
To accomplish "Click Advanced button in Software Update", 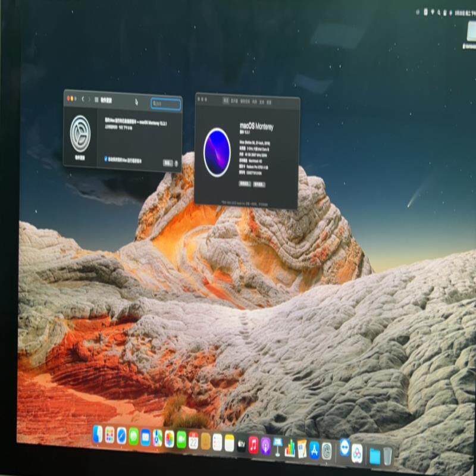I will 168,163.
